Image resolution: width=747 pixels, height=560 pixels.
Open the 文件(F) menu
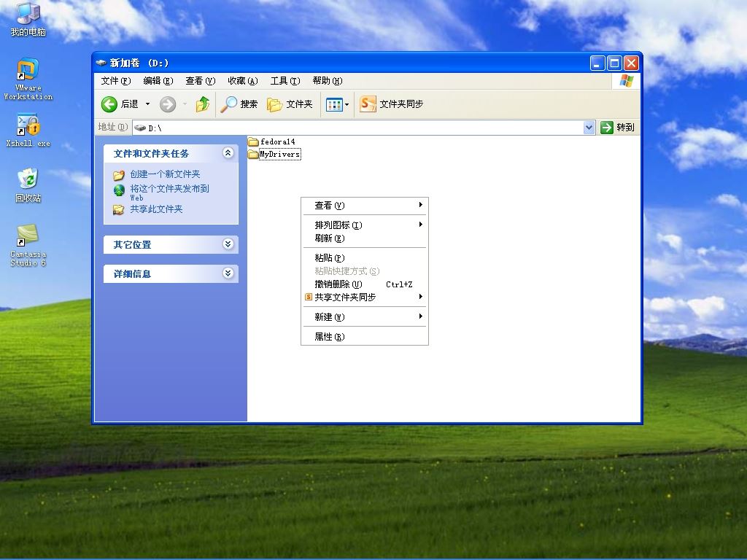pos(116,81)
